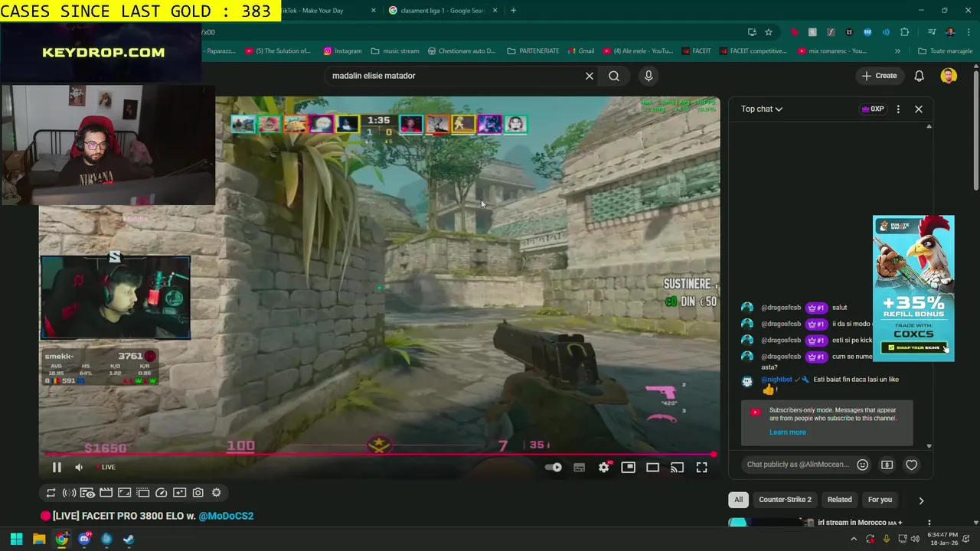
Task: Open the Toate marcajele bookmarks folder
Action: (946, 51)
